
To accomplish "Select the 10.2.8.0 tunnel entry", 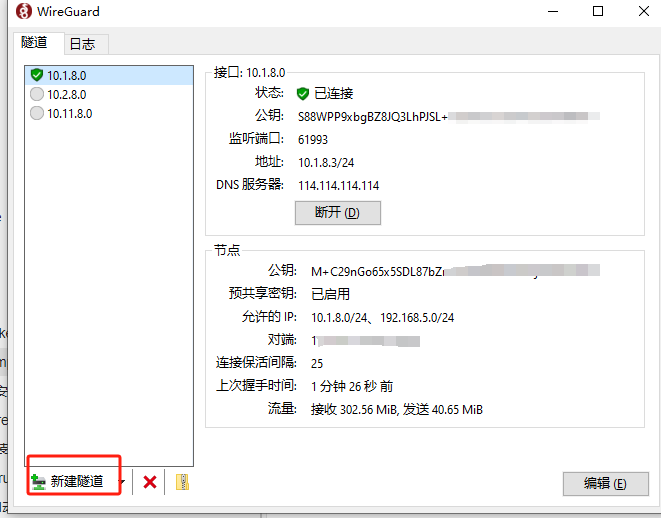I will click(109, 94).
